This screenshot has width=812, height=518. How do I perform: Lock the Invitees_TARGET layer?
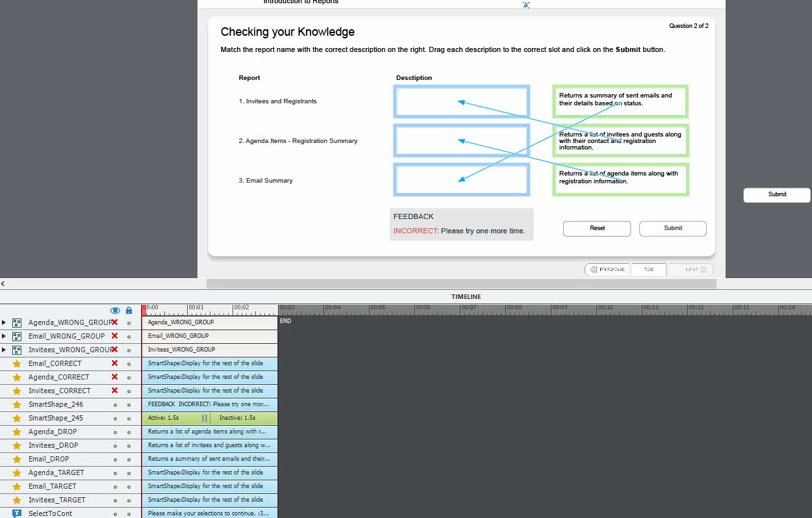point(129,500)
